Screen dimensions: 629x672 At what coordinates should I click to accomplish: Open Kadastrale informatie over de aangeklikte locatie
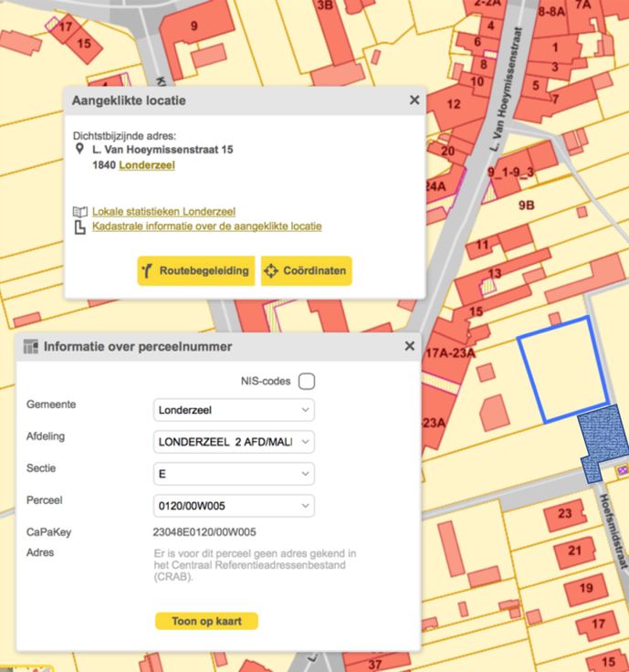[206, 226]
